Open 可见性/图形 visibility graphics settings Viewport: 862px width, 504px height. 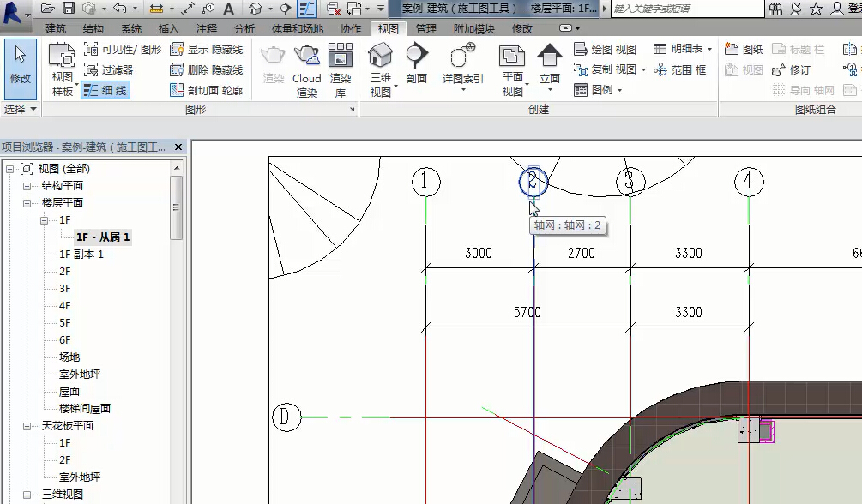122,50
